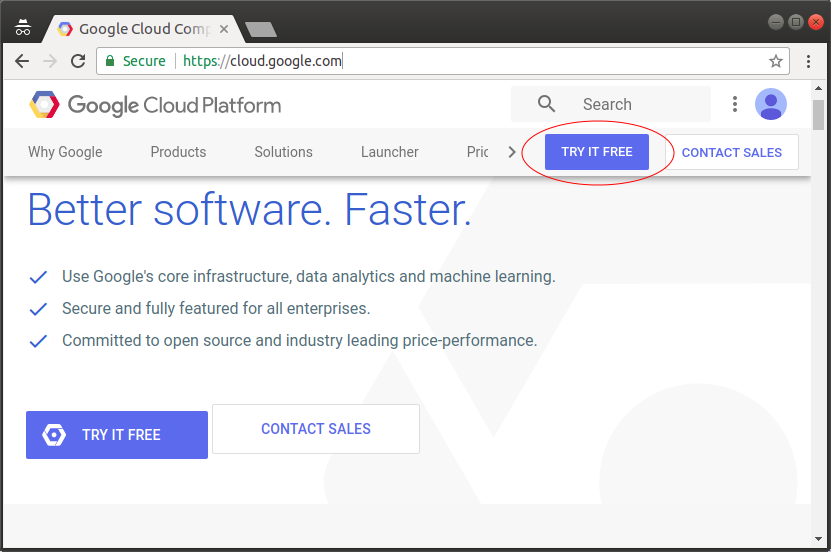Open a new browser tab
Screen dimensions: 831x552
261,29
